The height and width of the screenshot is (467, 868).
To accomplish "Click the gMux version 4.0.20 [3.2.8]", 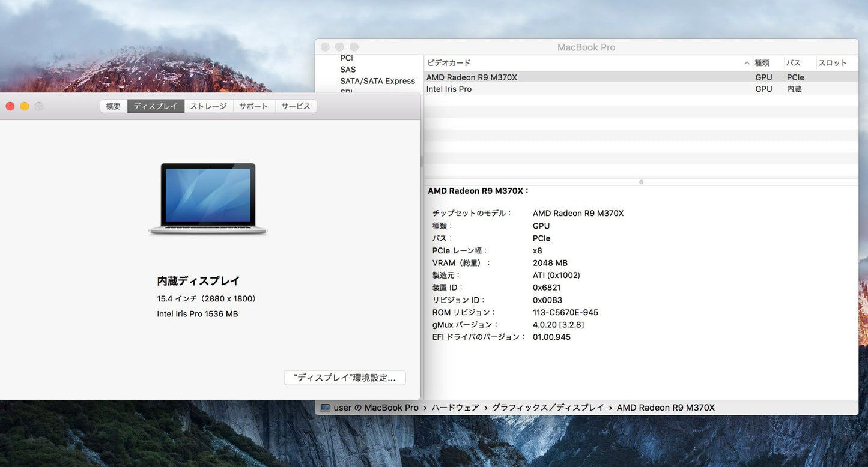I will [558, 325].
